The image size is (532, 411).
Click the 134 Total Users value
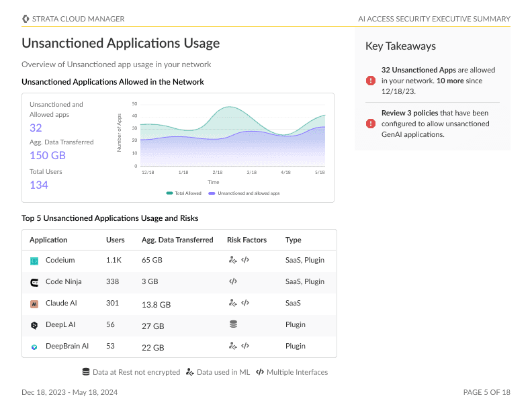[x=39, y=185]
